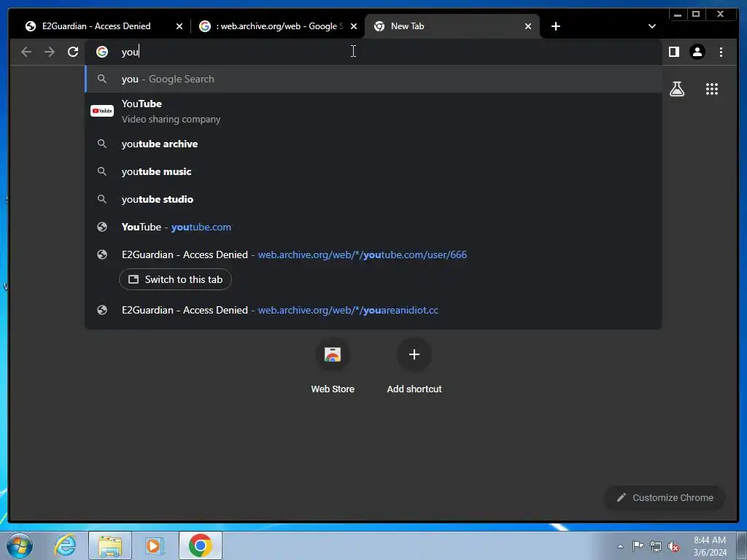Click globe icon beside youtube.com suggestion
This screenshot has height=560, width=747.
pyautogui.click(x=102, y=227)
